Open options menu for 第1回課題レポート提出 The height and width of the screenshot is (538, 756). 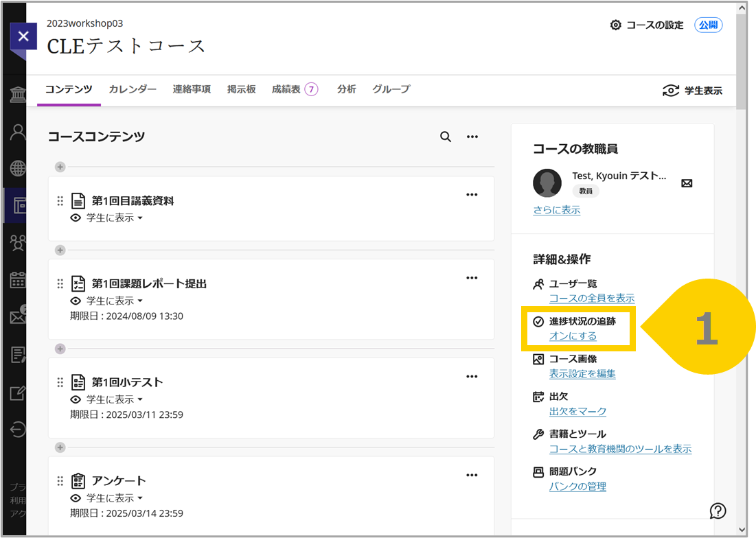pos(472,278)
